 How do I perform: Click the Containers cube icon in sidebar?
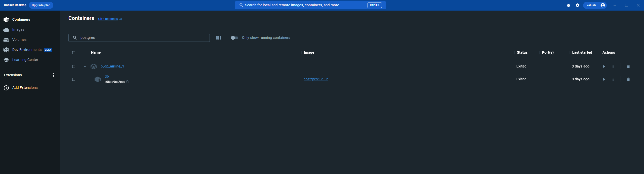tap(6, 20)
